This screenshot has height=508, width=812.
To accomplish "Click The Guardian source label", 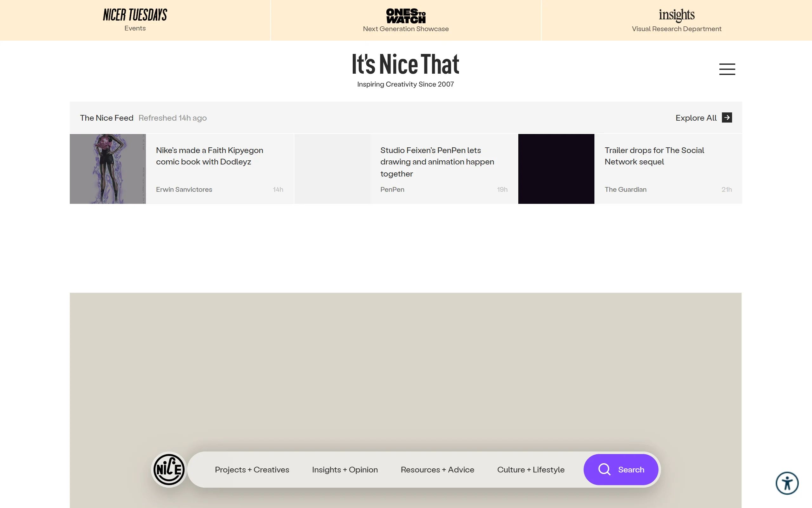I will (625, 190).
